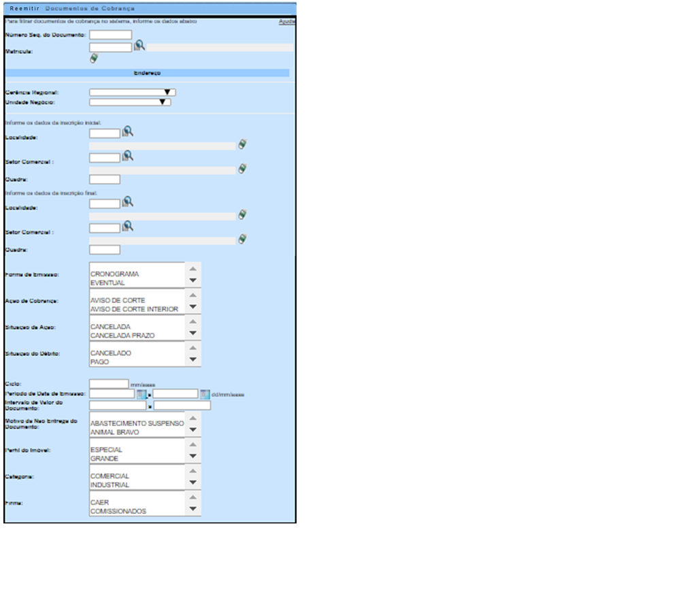Select CRONOGRAMA in Forma de Emissão list
Screen dimensions: 685x616
(114, 274)
